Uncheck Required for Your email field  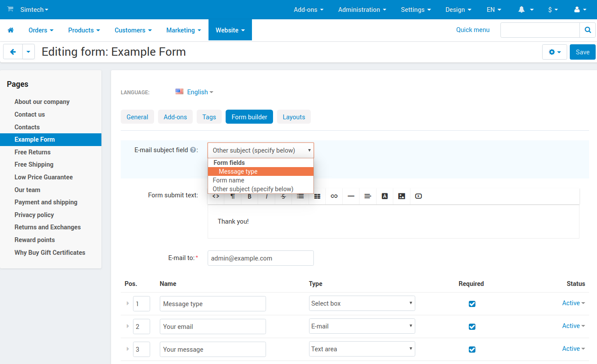coord(472,327)
